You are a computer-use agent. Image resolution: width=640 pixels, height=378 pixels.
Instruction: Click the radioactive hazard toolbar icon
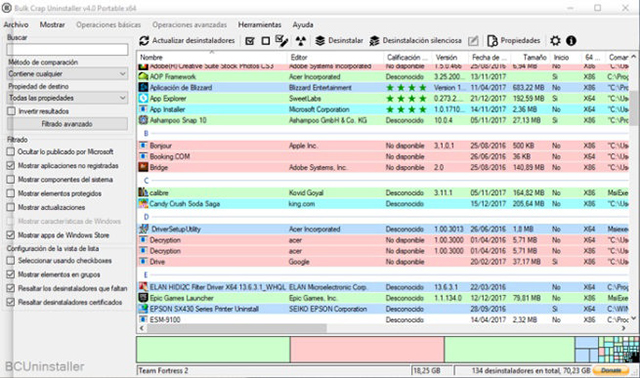[x=301, y=41]
